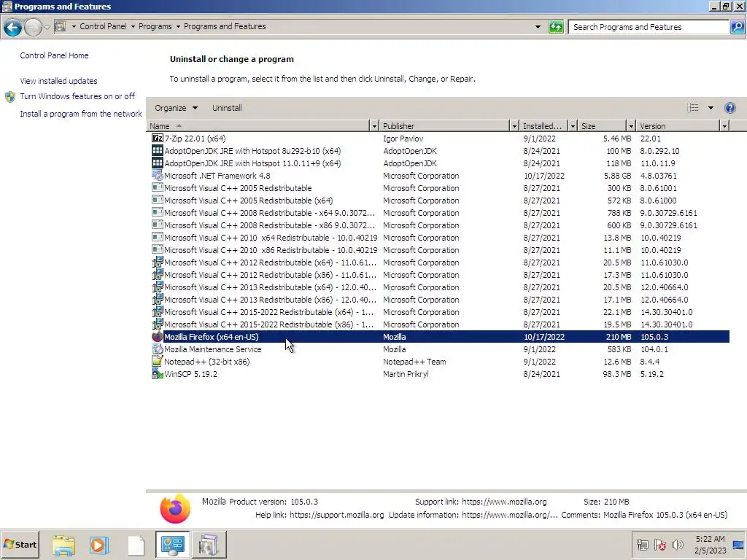Click the WinSCP 5.19.2 program icon
Viewport: 747px width, 560px height.
point(158,374)
